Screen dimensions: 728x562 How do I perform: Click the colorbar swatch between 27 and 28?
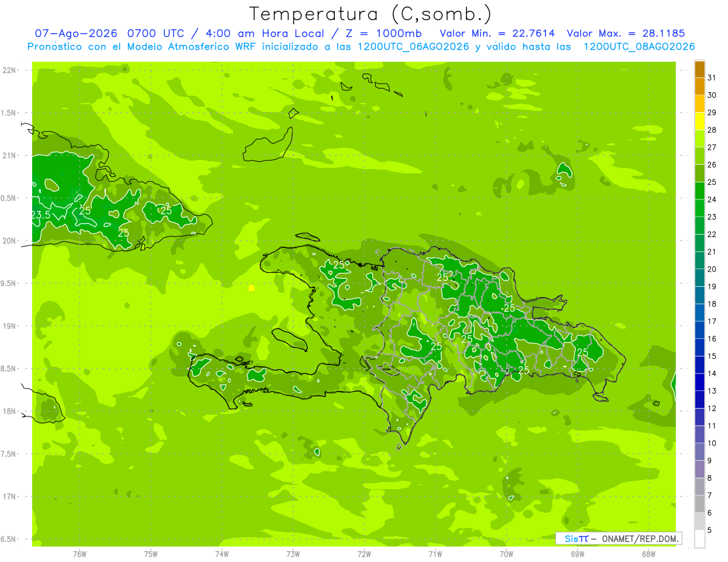coord(699,138)
